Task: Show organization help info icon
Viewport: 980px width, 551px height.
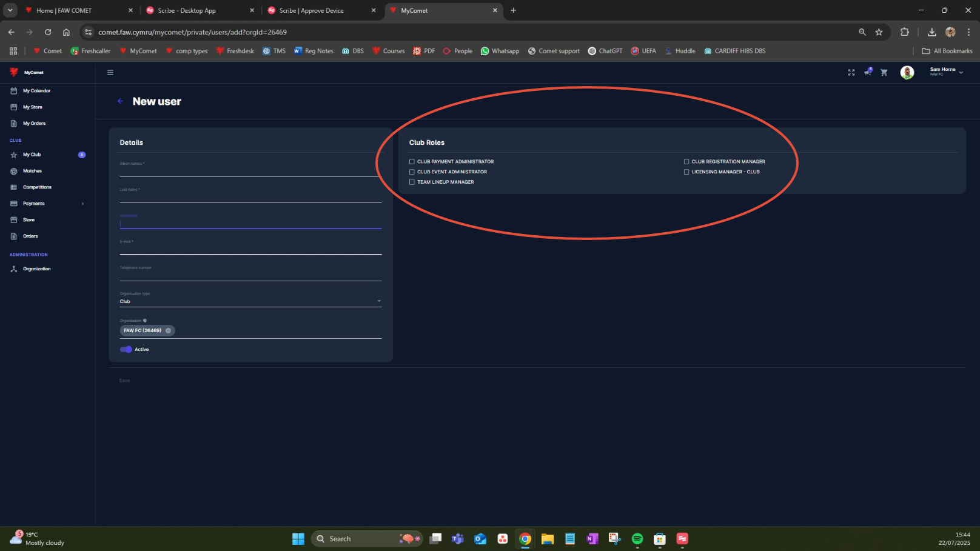Action: point(144,321)
